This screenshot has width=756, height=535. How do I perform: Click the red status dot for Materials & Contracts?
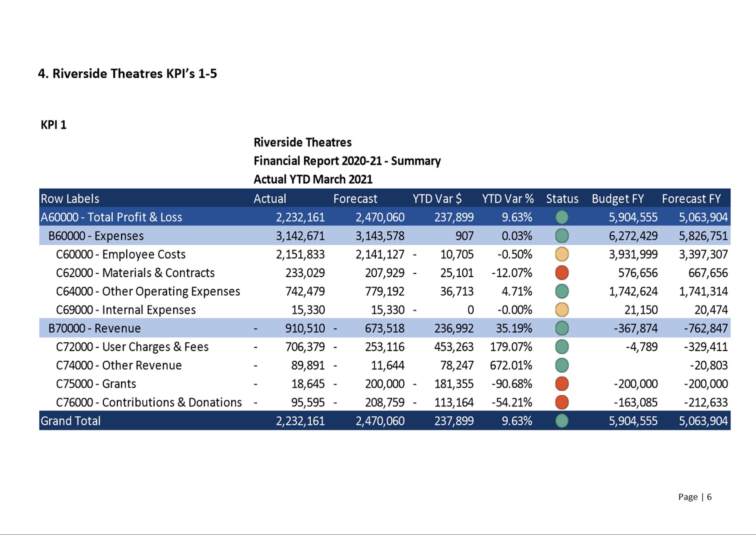(x=562, y=273)
